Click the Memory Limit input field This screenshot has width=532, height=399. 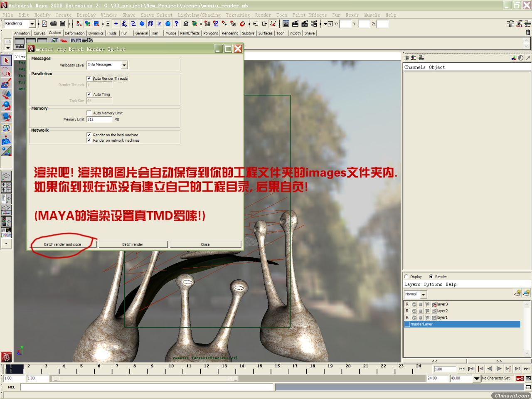[x=99, y=119]
